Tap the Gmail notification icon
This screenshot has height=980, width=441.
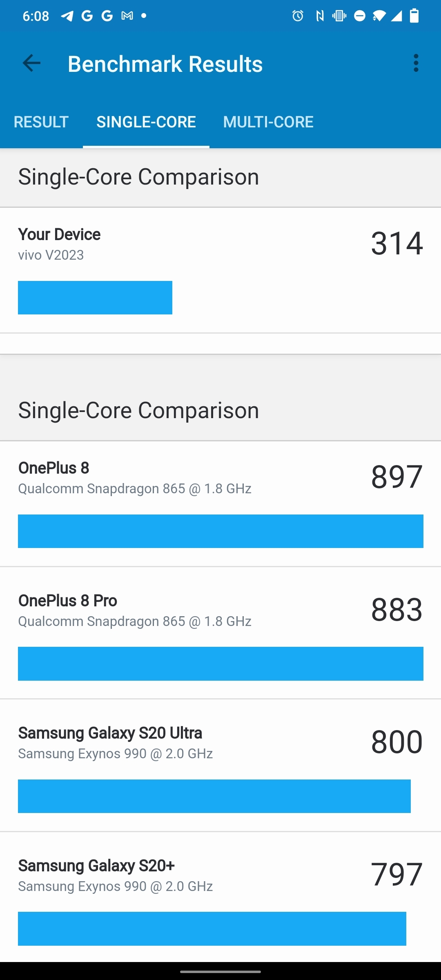[x=127, y=16]
